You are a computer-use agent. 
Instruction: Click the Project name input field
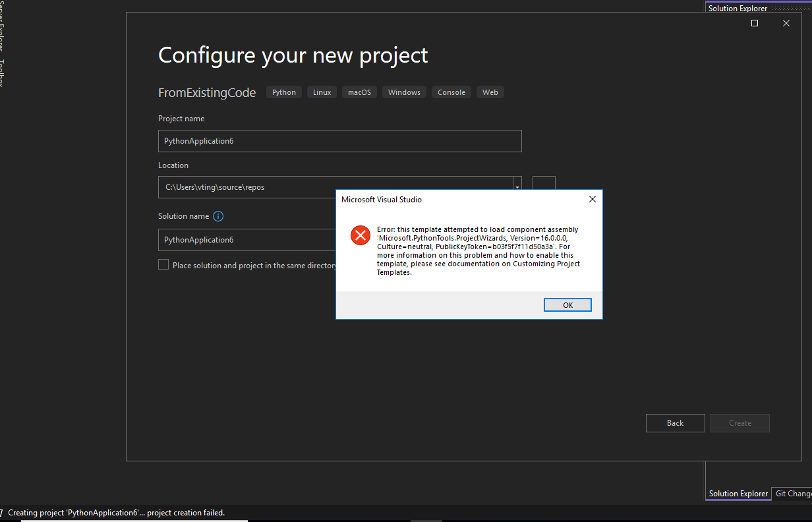(340, 141)
